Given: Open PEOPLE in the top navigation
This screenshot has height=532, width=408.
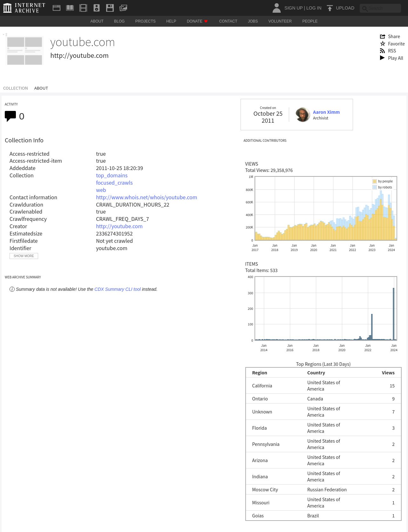Looking at the screenshot, I should [310, 21].
